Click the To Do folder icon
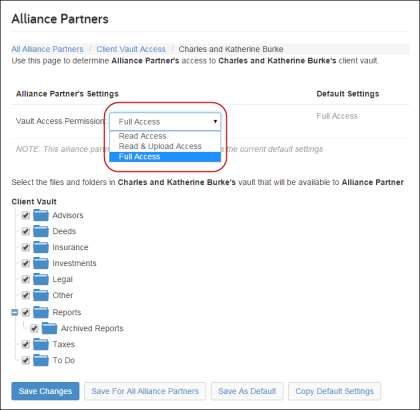420x410 pixels. (x=41, y=360)
